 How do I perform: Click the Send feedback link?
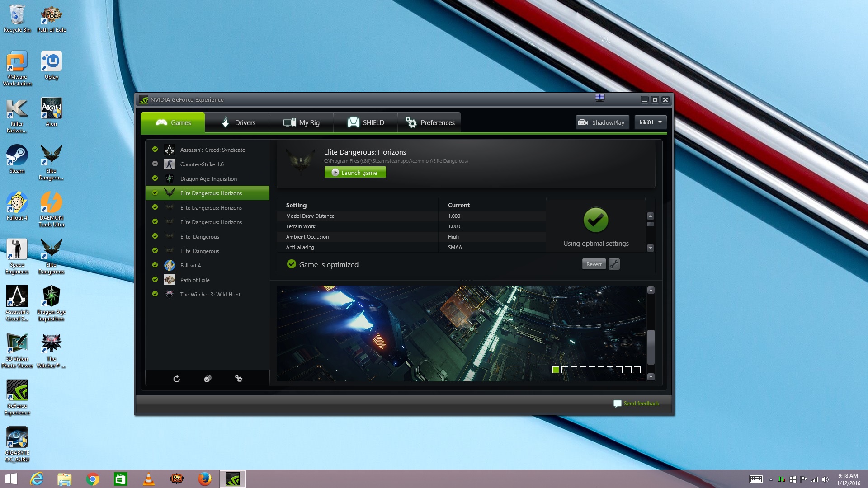637,404
